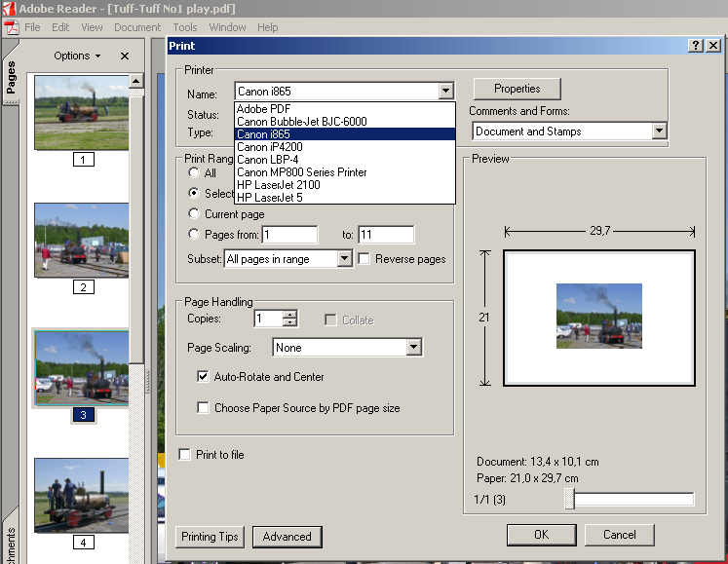Select Canon i865 in the printer list
Viewport: 728px width, 564px height.
click(x=344, y=134)
